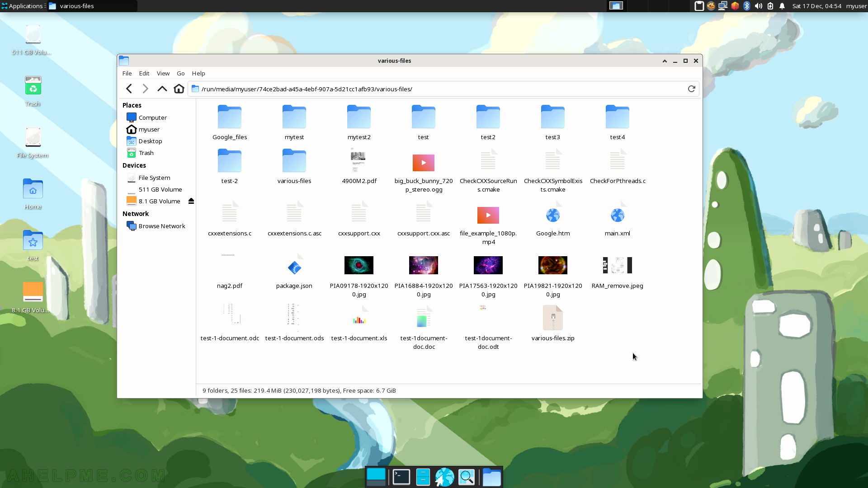868x488 pixels.
Task: Select the 4900M2.pdf file
Action: [359, 161]
